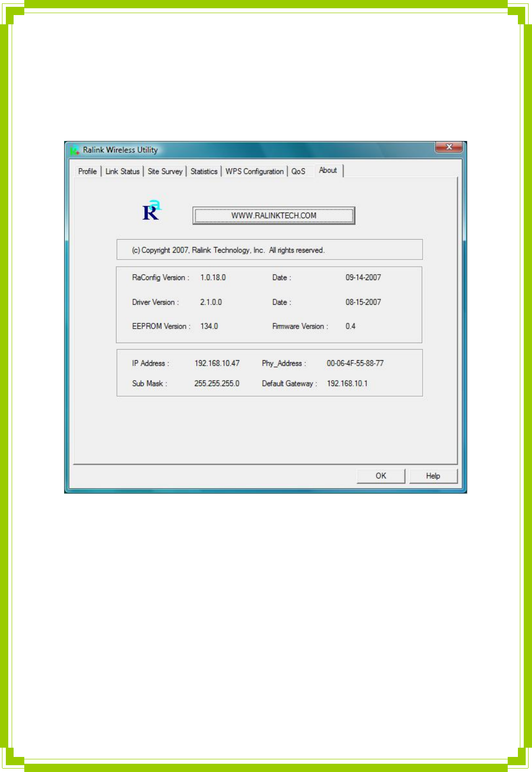Click the Ralink logo icon
This screenshot has height=772, width=532.
[x=152, y=211]
